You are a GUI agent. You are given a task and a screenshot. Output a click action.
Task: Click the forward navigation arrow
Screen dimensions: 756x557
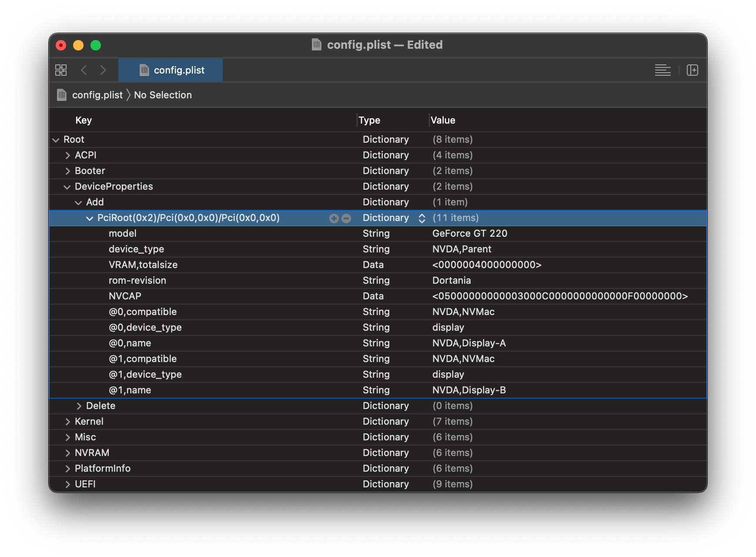click(103, 70)
